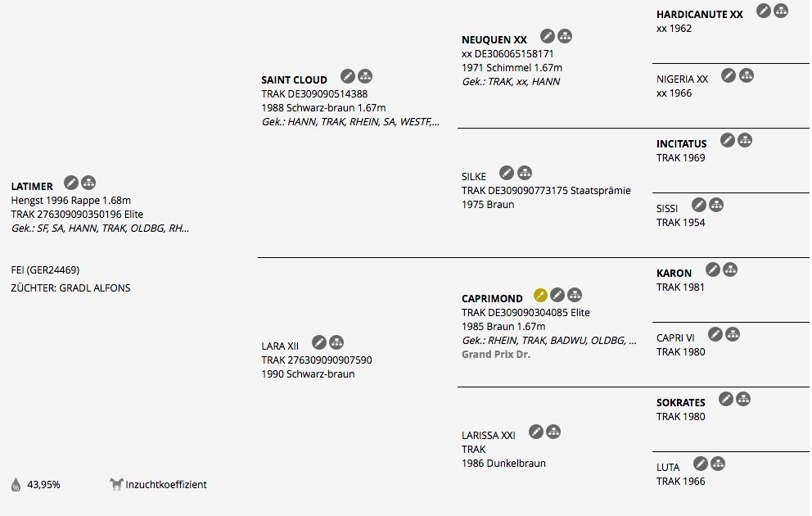Click the edit pencil icon for HARDICANUTE XX
This screenshot has width=812, height=516.
pos(764,11)
